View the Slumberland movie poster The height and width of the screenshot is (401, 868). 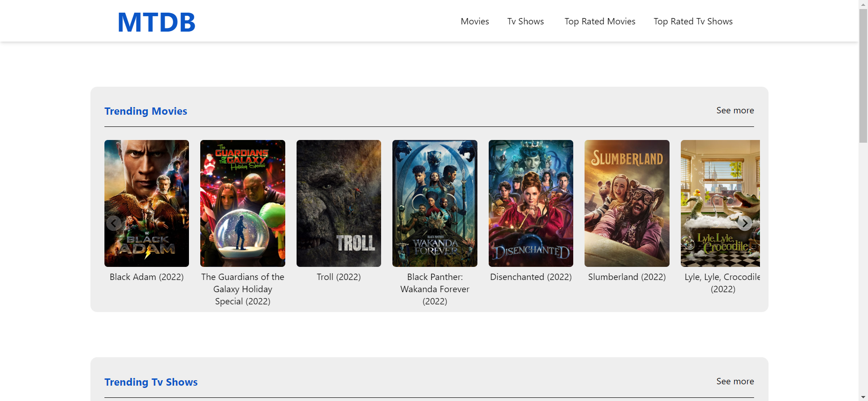627,203
